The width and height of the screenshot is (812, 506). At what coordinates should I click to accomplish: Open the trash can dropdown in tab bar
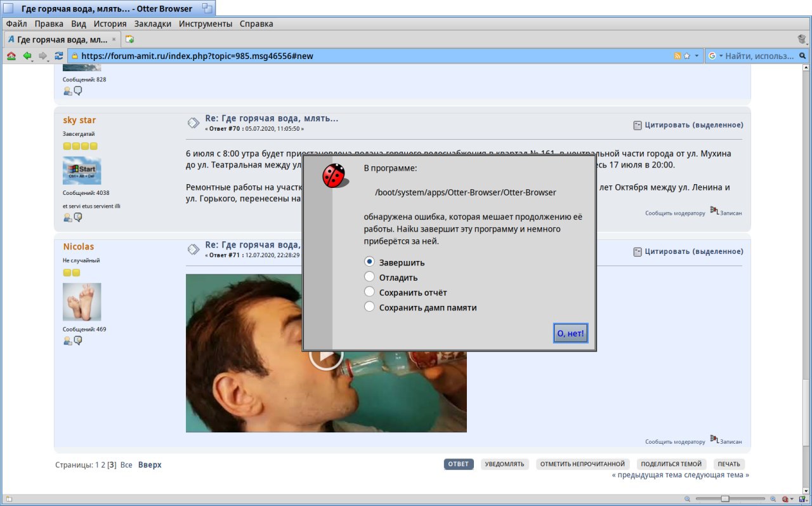pyautogui.click(x=803, y=39)
